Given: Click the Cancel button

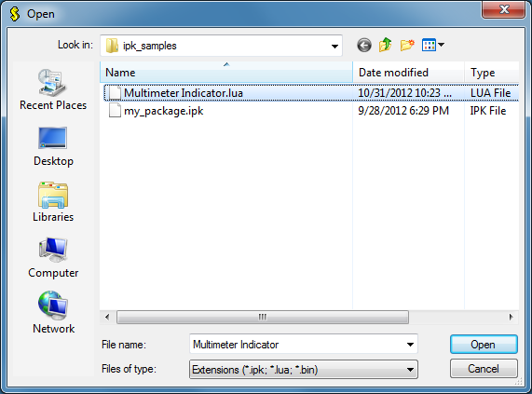Looking at the screenshot, I should point(484,369).
